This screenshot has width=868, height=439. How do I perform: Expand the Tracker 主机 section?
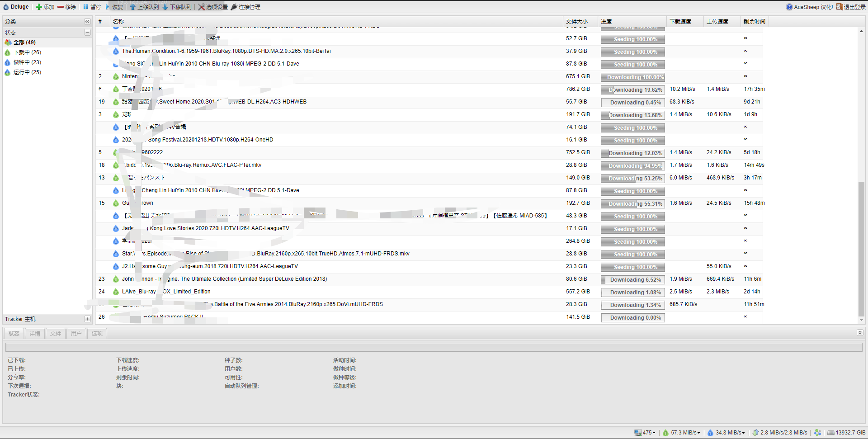click(x=87, y=319)
